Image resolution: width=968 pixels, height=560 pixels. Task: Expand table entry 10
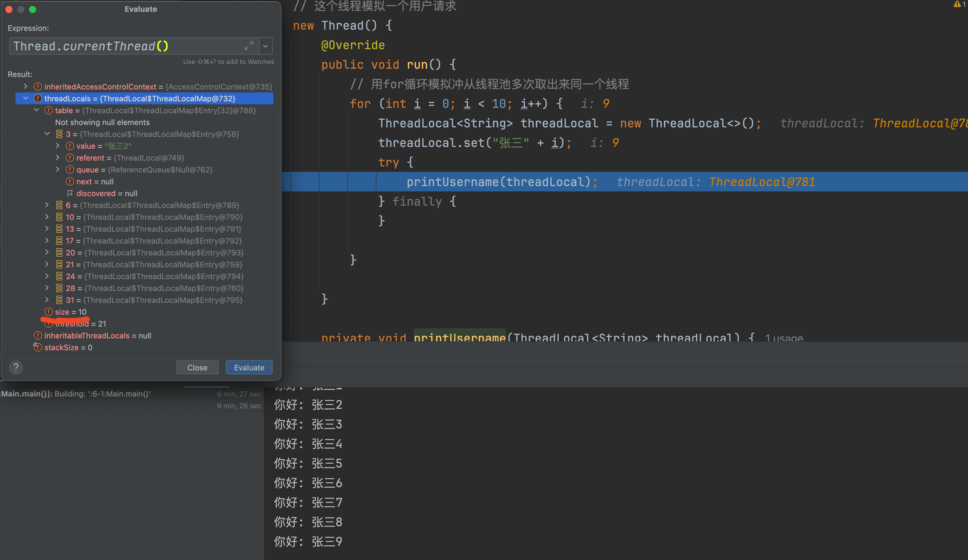click(x=47, y=217)
